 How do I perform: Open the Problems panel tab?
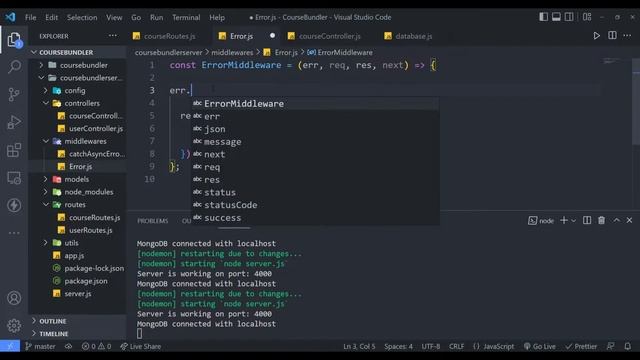coord(153,221)
